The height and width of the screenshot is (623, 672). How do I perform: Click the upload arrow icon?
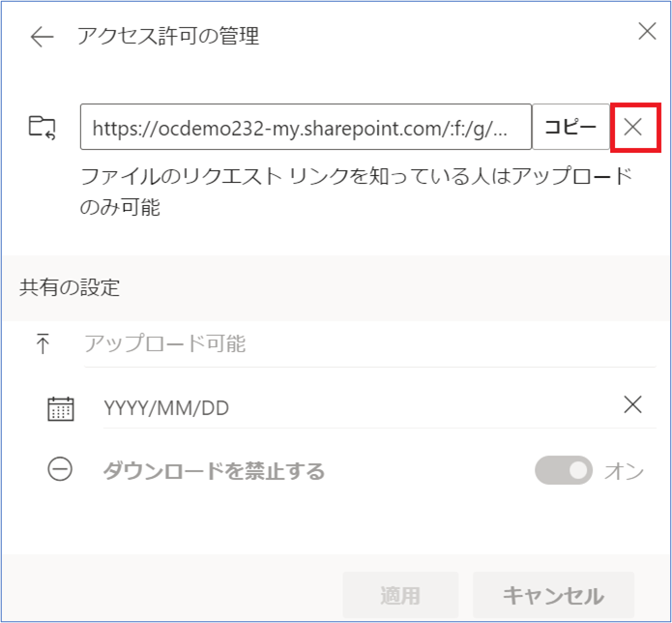[x=43, y=344]
